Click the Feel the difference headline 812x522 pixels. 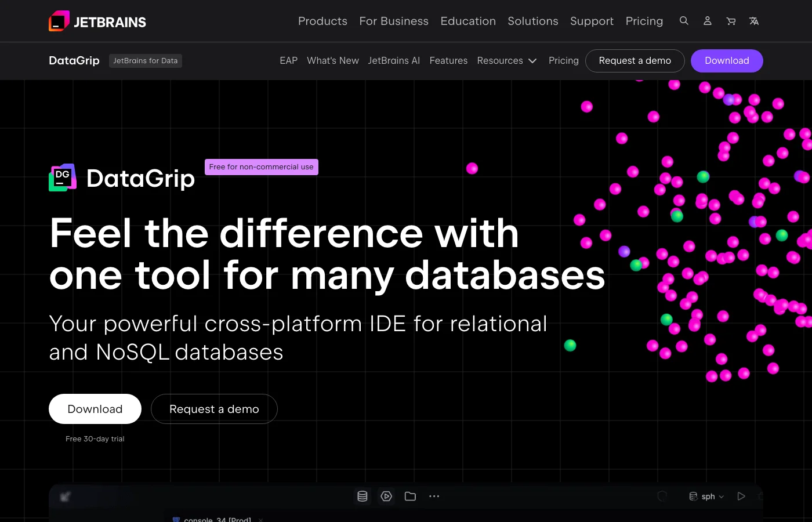coord(327,254)
